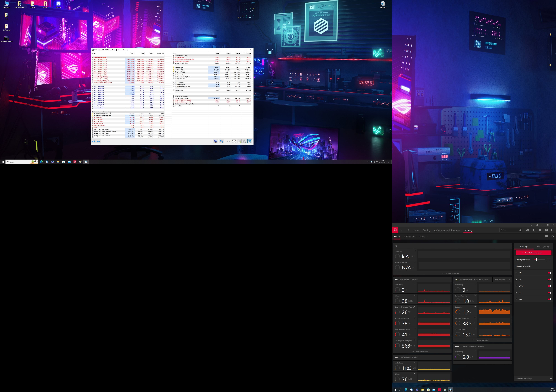Image resolution: width=556 pixels, height=392 pixels.
Task: Open Ryzen Master link button
Action: (502, 279)
